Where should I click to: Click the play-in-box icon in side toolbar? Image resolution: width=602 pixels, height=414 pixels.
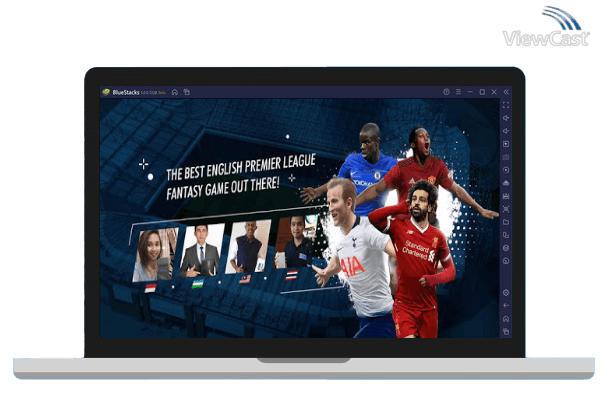pyautogui.click(x=506, y=144)
